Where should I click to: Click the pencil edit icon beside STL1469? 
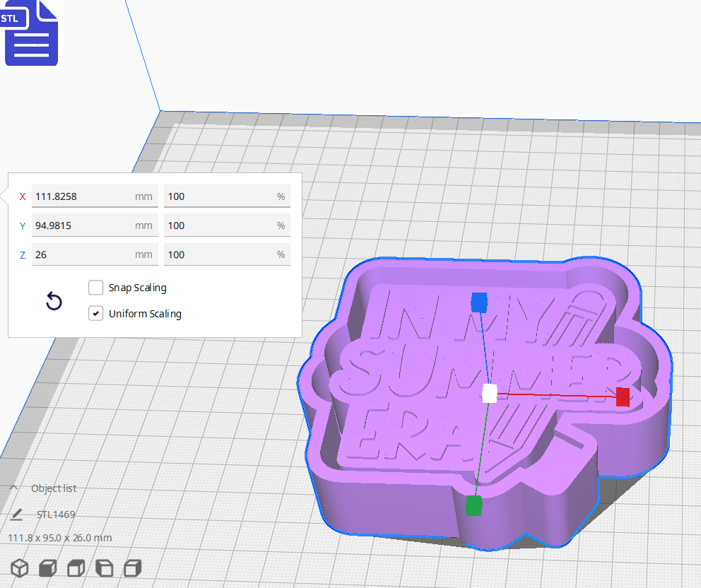[x=16, y=514]
